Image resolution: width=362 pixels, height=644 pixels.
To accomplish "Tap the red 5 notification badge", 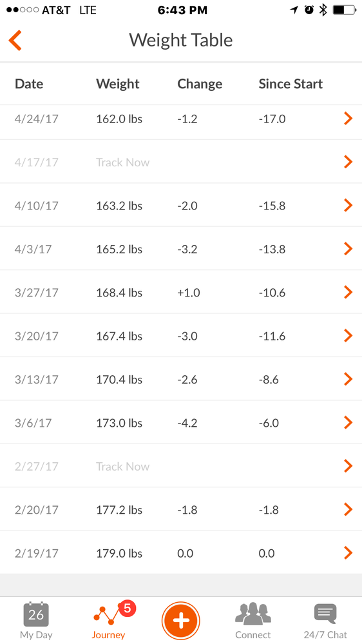I will pos(128,609).
